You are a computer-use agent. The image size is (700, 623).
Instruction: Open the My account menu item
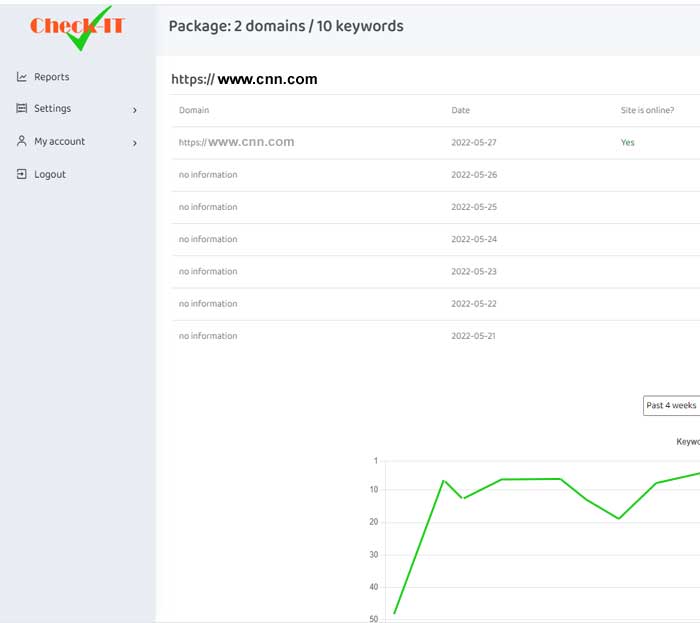click(x=59, y=141)
